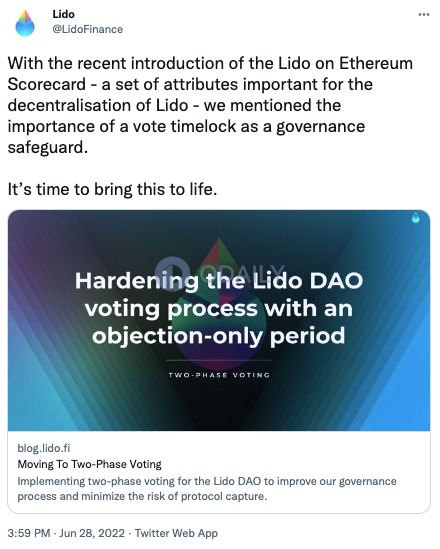Click the 3:59 PM timestamp
Image resolution: width=440 pixels, height=549 pixels.
coord(29,533)
